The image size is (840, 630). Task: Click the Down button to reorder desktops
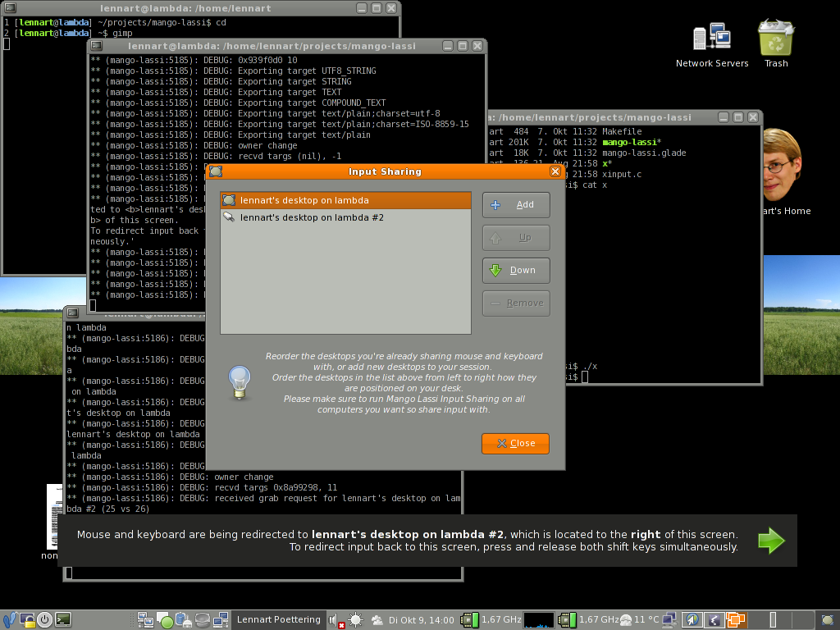pos(516,270)
